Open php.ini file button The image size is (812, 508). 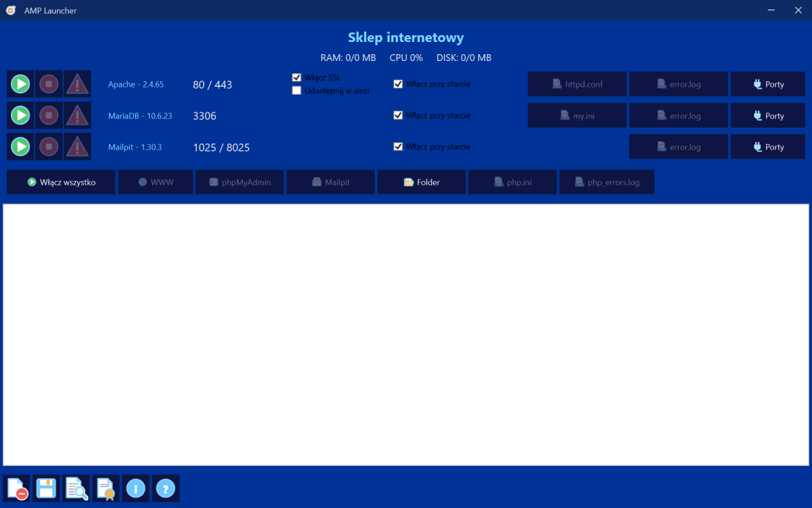coord(512,182)
